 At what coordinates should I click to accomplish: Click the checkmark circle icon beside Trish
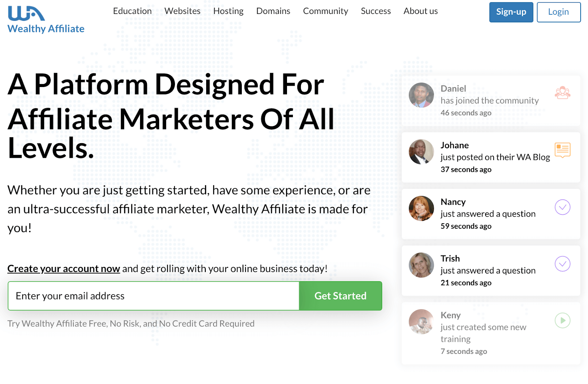coord(562,264)
